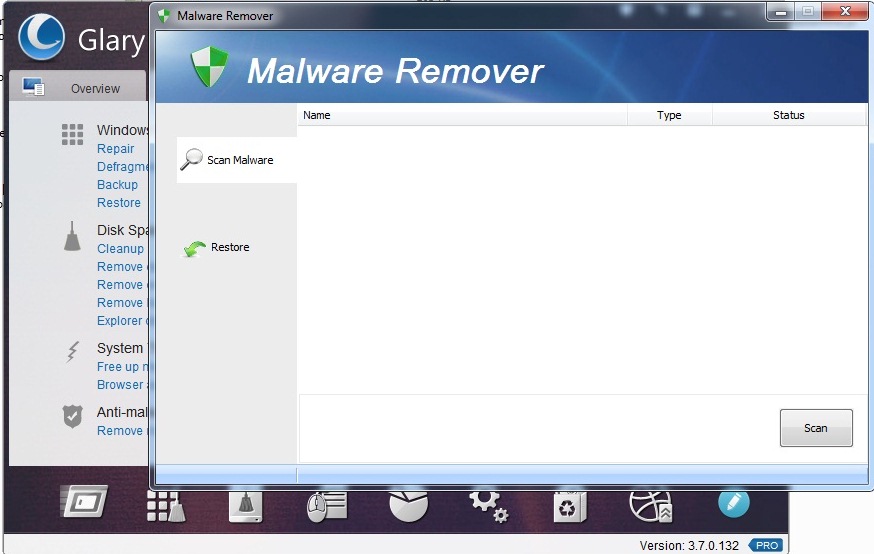Click the small shield icon in the title bar
Image resolution: width=874 pixels, height=554 pixels.
pos(164,16)
